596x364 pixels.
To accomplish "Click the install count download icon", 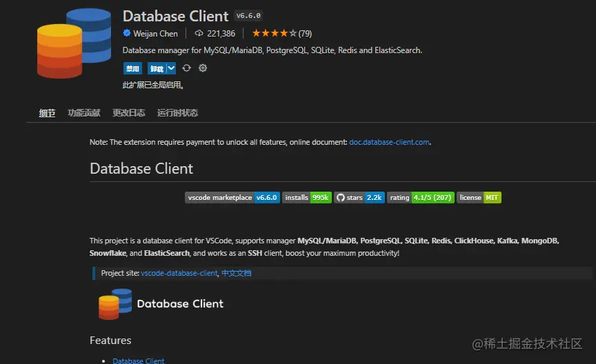I will tap(199, 33).
